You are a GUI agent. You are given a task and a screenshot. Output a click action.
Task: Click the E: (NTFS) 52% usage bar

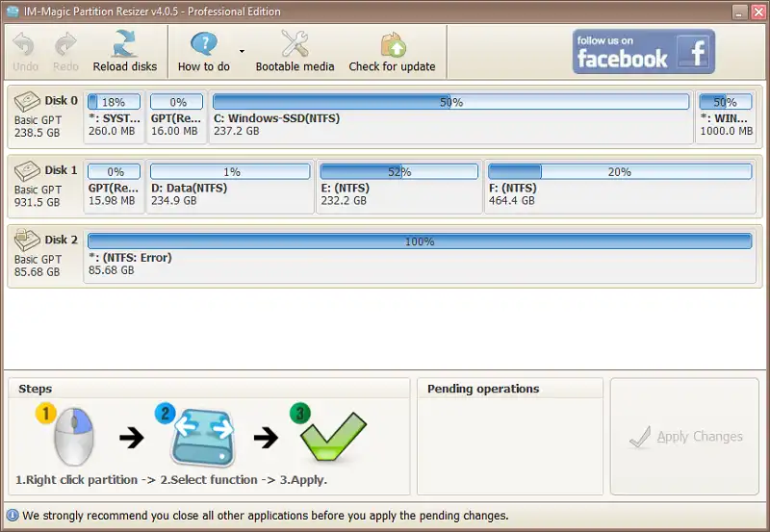pyautogui.click(x=398, y=172)
